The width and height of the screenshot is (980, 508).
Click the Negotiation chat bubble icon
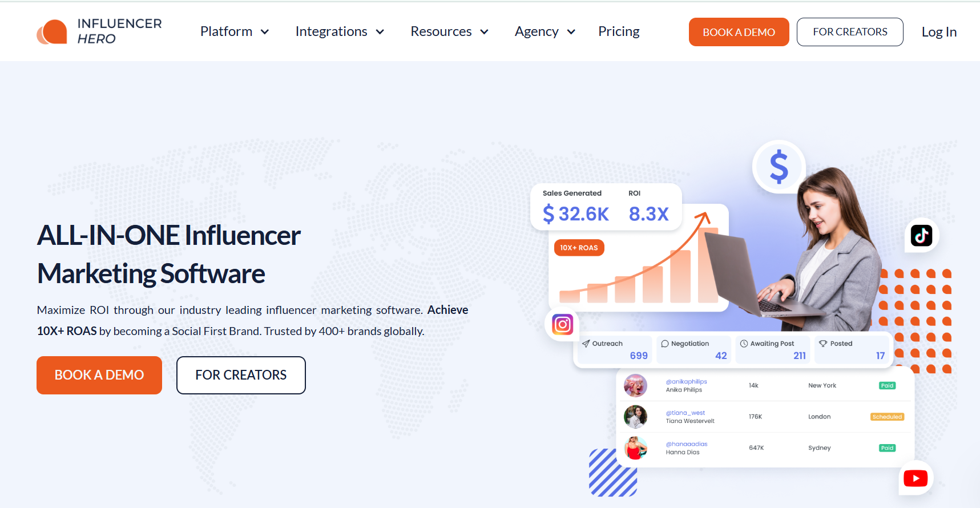click(664, 344)
